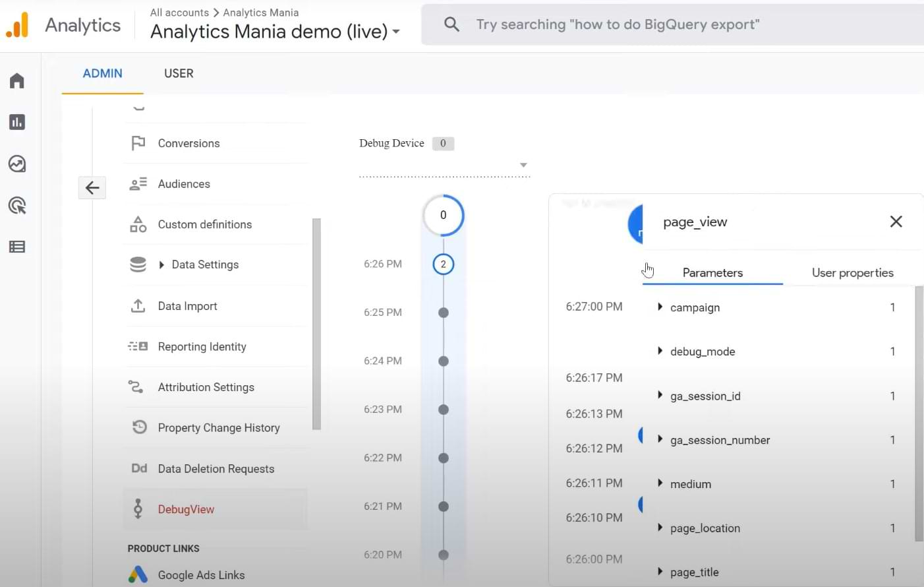Expand the campaign parameter details
The height and width of the screenshot is (587, 924).
[x=660, y=307]
